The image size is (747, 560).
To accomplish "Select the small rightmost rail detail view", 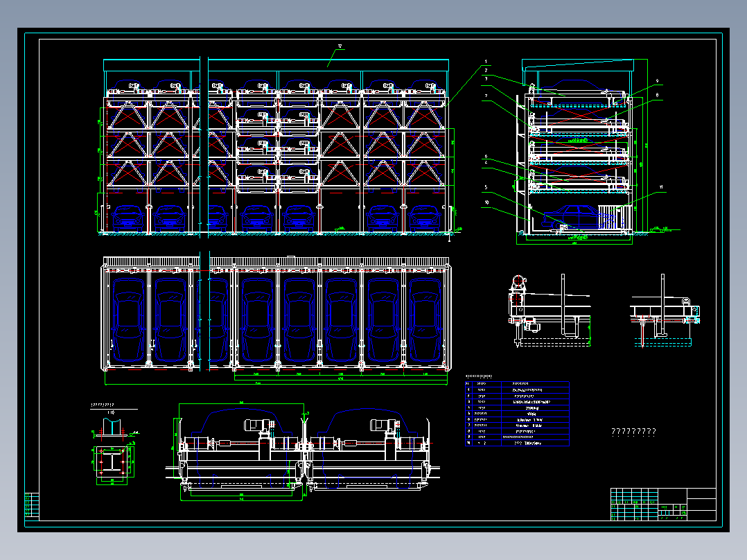I will tap(665, 310).
